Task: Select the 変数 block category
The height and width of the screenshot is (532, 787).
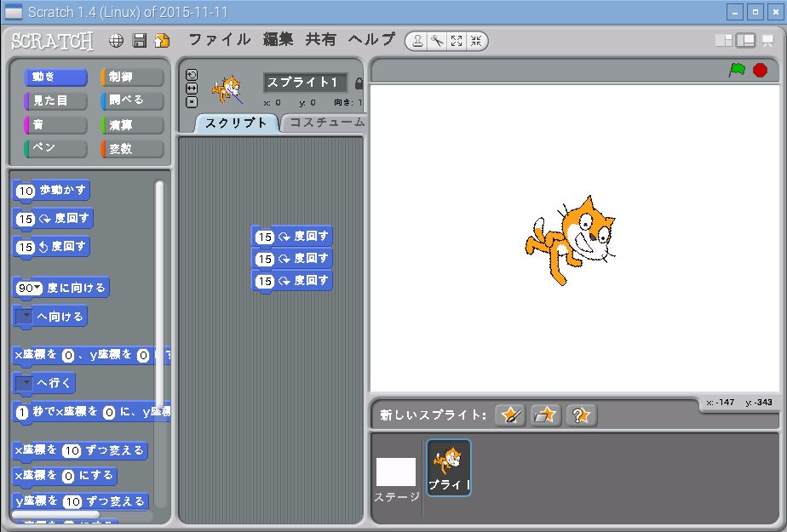Action: pos(132,148)
